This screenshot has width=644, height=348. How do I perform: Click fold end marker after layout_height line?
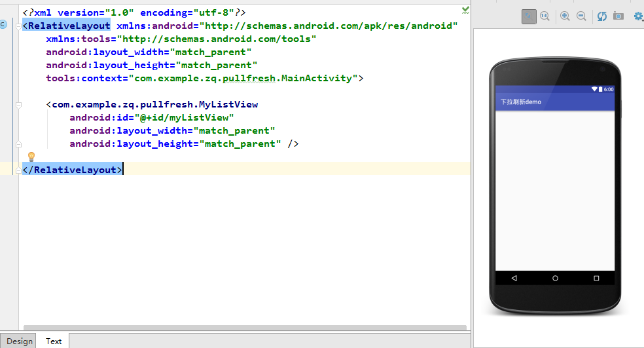[18, 144]
